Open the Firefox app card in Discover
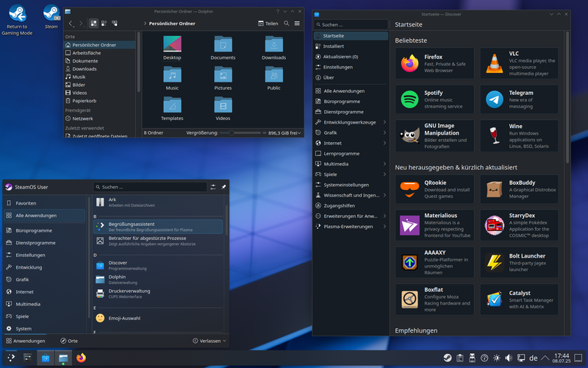This screenshot has width=588, height=368. click(434, 63)
